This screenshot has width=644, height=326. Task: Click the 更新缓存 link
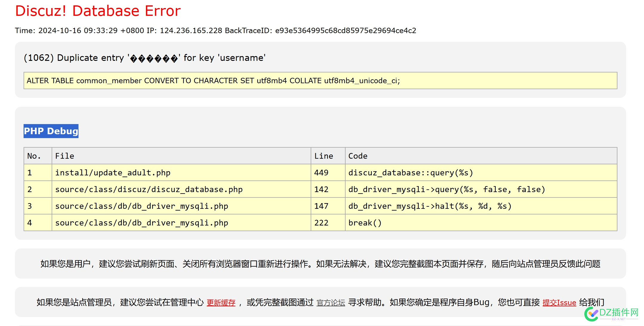(221, 302)
